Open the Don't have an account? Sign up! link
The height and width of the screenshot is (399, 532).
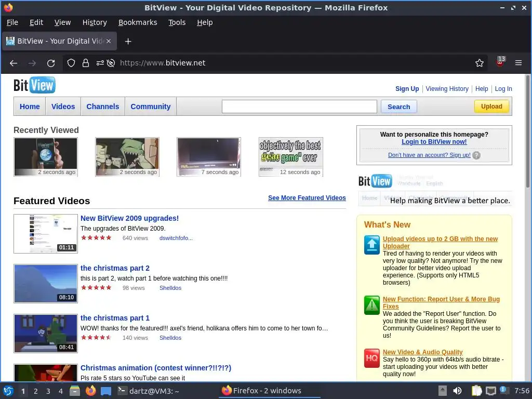(x=429, y=155)
